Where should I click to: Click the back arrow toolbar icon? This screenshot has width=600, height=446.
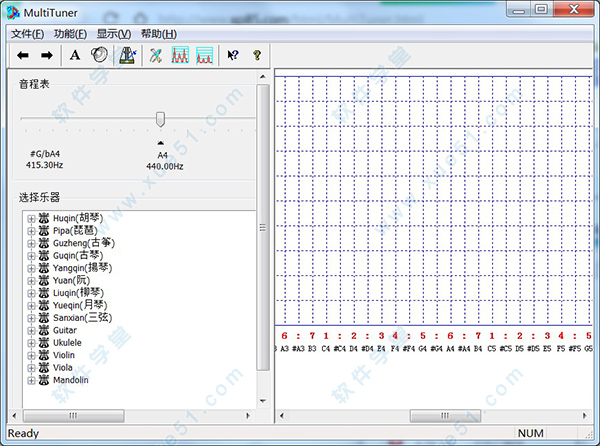tap(23, 55)
